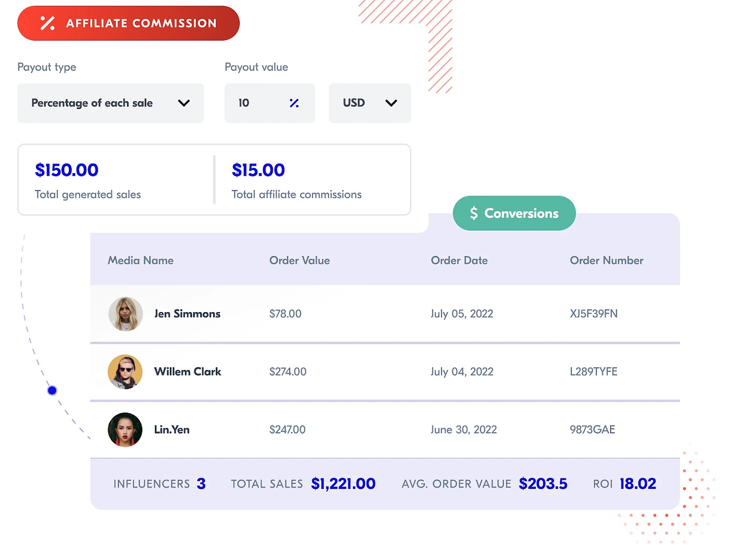This screenshot has height=560, width=729.
Task: Click Jen Simmons profile picture
Action: pos(125,313)
